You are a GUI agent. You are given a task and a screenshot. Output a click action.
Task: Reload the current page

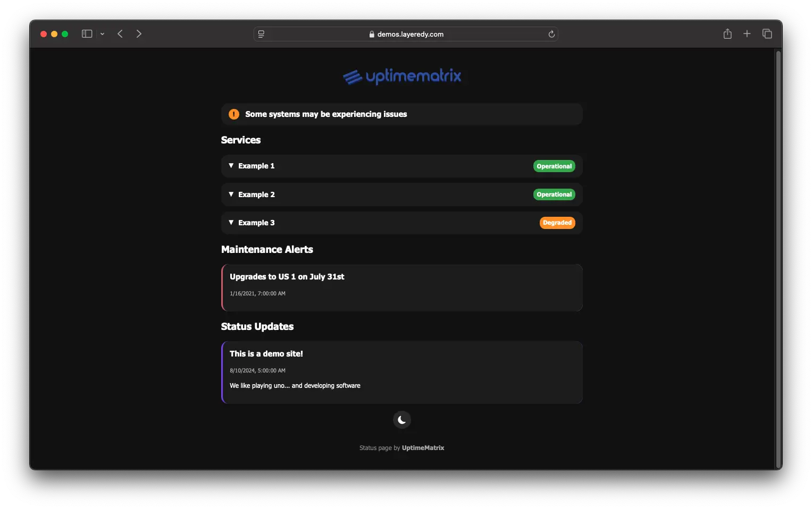(551, 34)
